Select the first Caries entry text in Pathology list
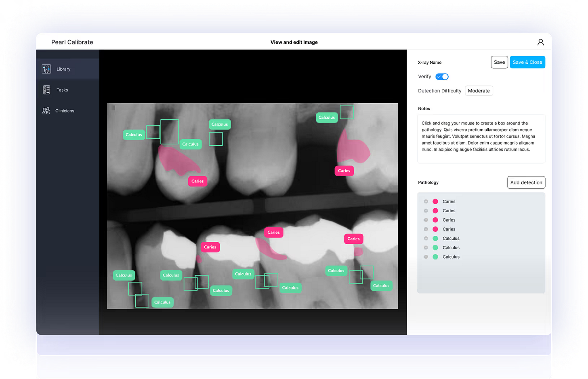 [449, 201]
